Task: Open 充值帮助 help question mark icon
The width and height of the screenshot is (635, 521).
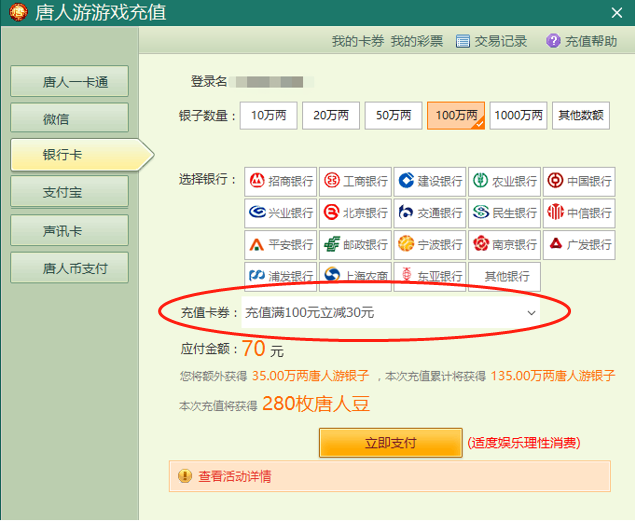Action: pyautogui.click(x=553, y=41)
